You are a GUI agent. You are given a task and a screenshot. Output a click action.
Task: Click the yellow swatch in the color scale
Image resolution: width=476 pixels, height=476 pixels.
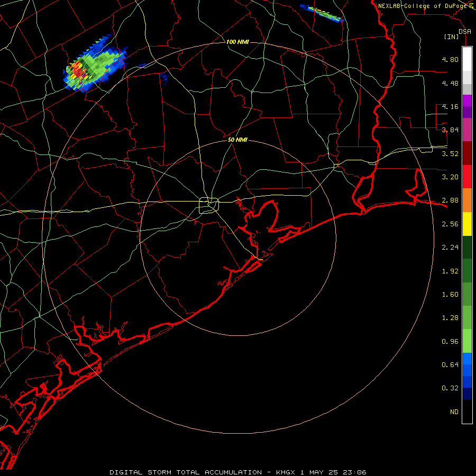click(x=467, y=224)
